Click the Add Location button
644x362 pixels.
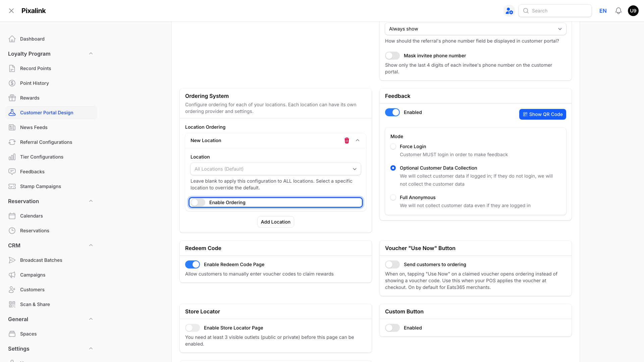coord(276,222)
